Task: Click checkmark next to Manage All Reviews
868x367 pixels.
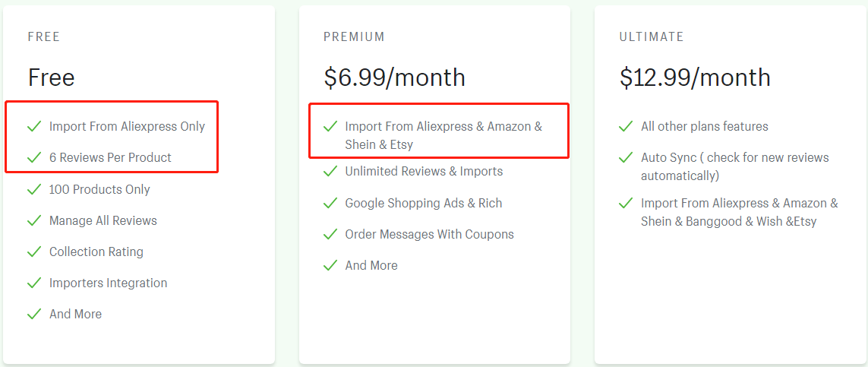Action: pyautogui.click(x=34, y=221)
